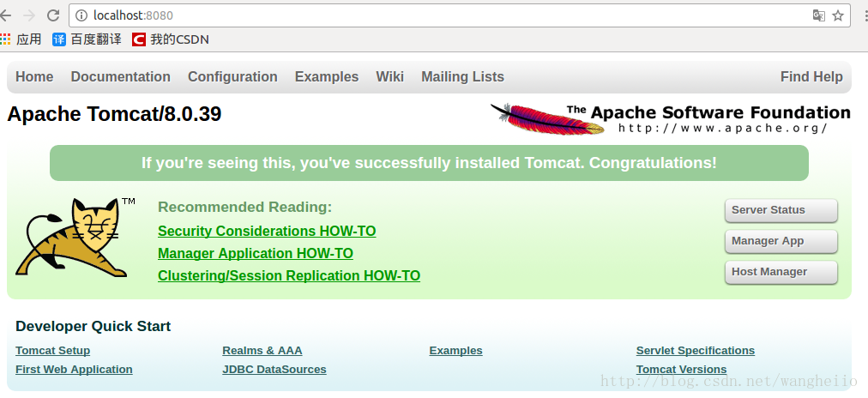This screenshot has height=398, width=868.
Task: Open the Configuration nav item
Action: [x=232, y=77]
